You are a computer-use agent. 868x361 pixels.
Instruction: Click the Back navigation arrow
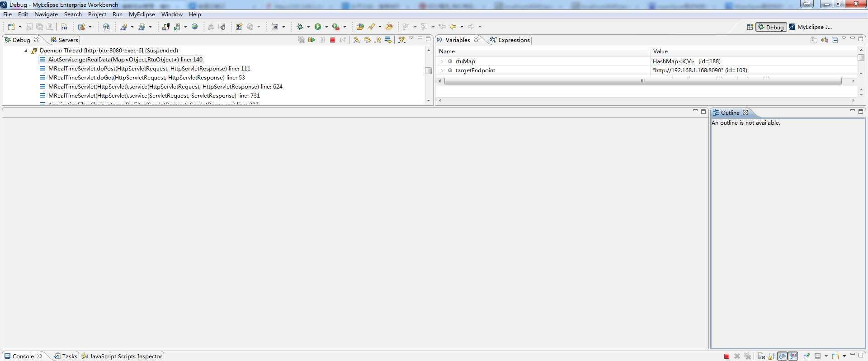tap(453, 27)
